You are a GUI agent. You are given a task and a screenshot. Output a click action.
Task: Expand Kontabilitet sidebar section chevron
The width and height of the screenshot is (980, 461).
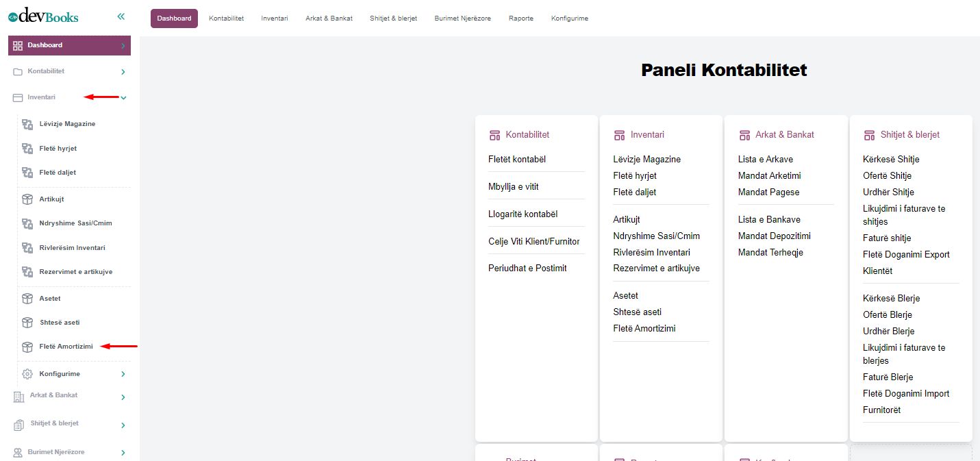tap(123, 72)
